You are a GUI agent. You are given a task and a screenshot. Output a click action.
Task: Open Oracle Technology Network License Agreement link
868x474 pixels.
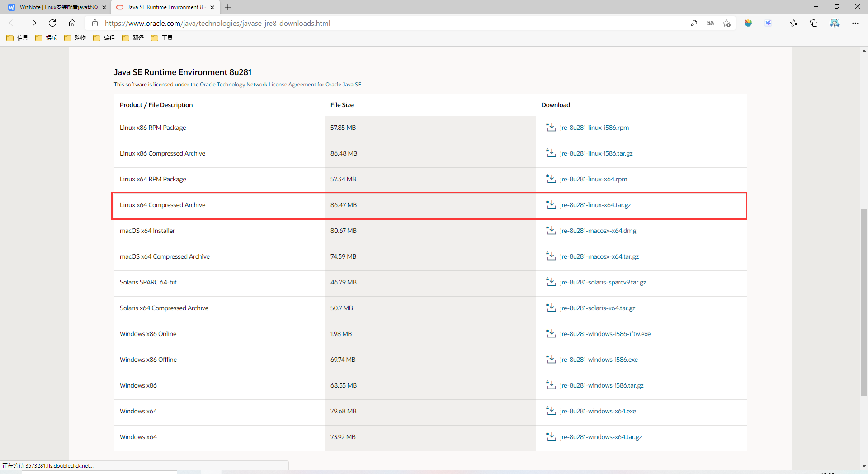[280, 85]
